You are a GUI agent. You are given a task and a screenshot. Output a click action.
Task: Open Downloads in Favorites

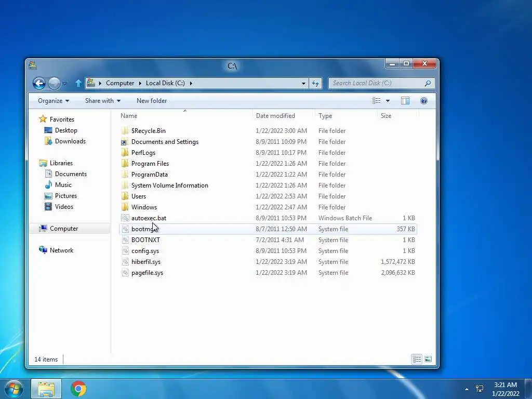(70, 141)
